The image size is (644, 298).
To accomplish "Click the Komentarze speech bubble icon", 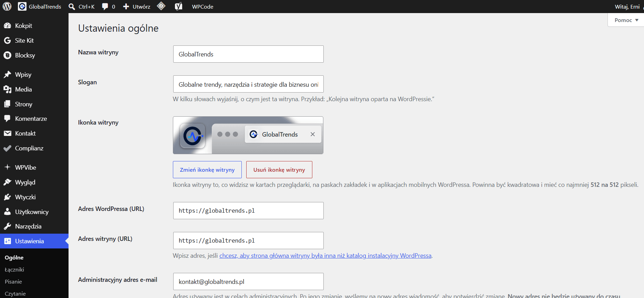I will point(7,119).
